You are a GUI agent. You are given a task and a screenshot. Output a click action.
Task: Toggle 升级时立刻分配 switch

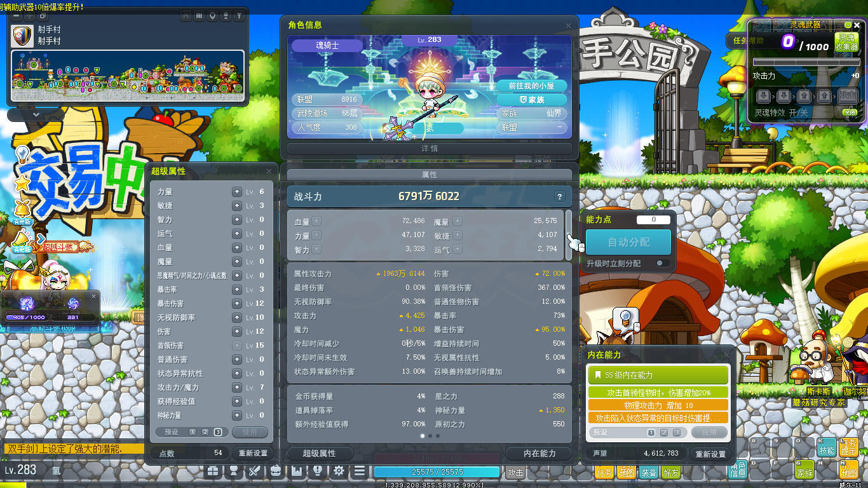pyautogui.click(x=662, y=263)
